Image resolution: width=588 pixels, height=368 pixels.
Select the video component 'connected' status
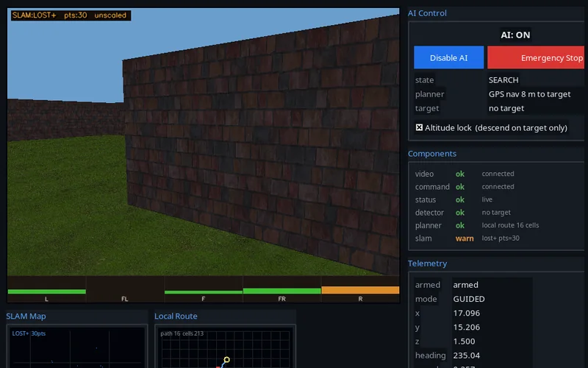click(498, 174)
